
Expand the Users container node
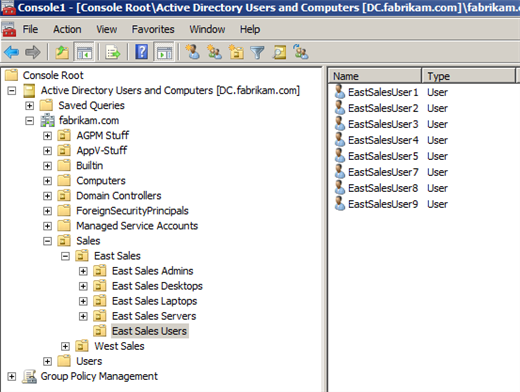(x=48, y=361)
